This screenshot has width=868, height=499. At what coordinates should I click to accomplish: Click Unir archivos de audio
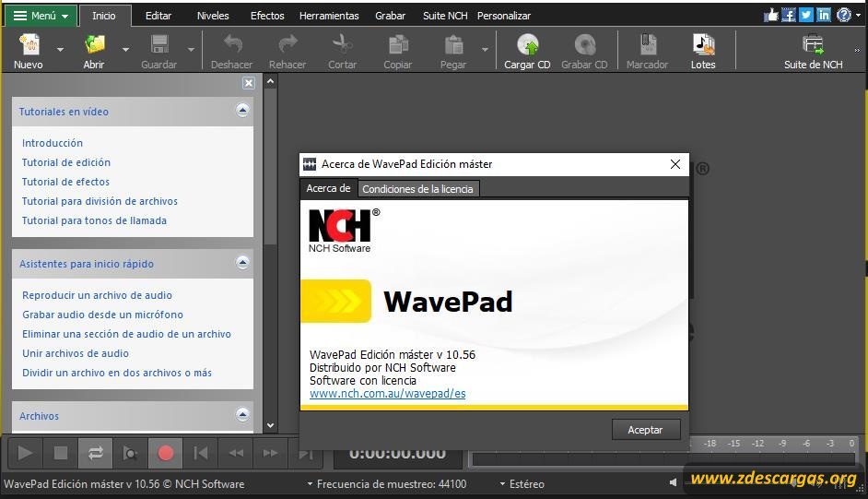coord(76,353)
